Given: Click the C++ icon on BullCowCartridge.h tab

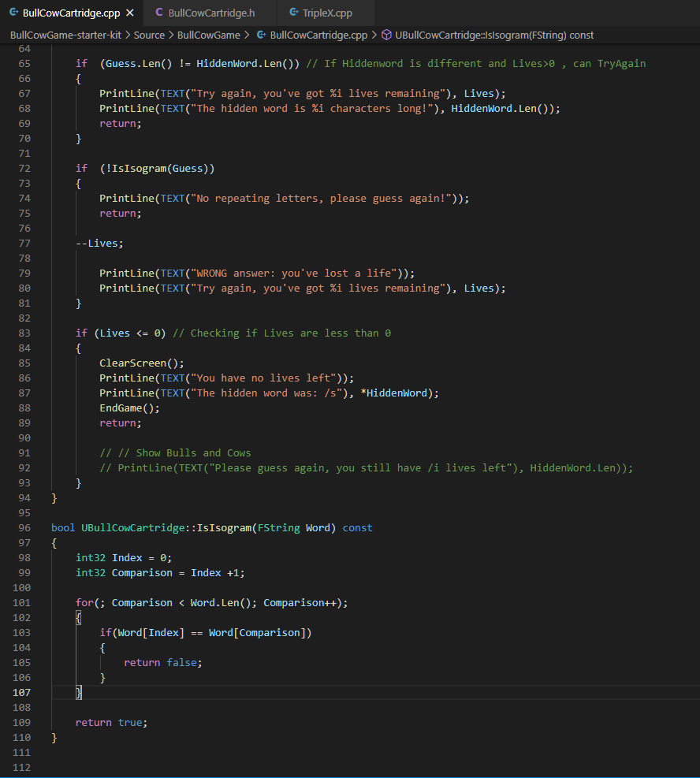Looking at the screenshot, I should [x=160, y=13].
